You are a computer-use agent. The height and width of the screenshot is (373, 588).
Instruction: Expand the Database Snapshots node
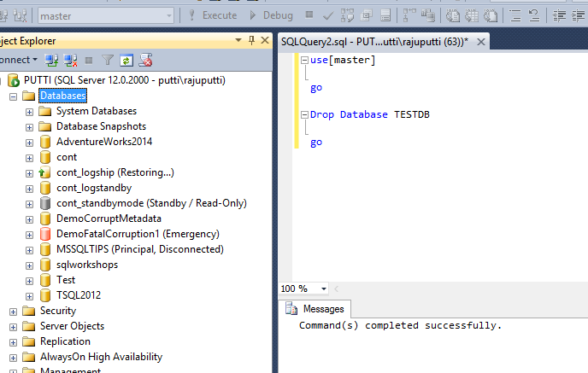29,127
